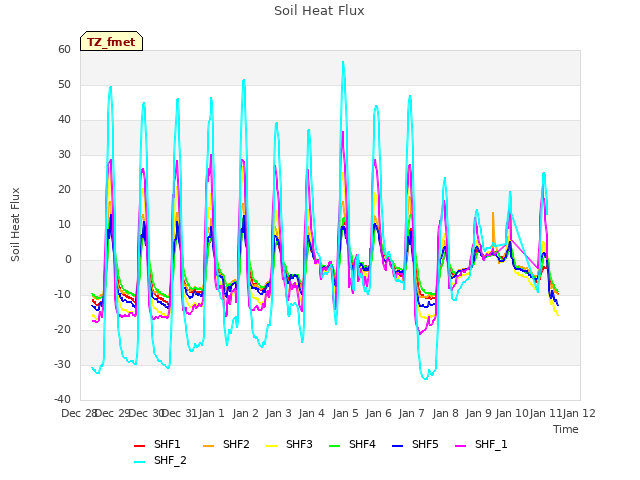Click the yellow SHF3 legend swatch
Image resolution: width=640 pixels, height=480 pixels.
point(271,445)
